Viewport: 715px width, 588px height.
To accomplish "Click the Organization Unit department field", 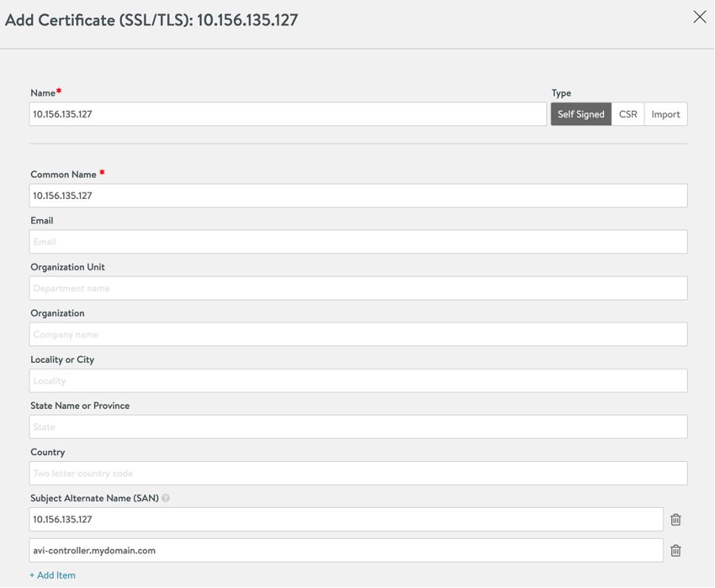I will [358, 288].
